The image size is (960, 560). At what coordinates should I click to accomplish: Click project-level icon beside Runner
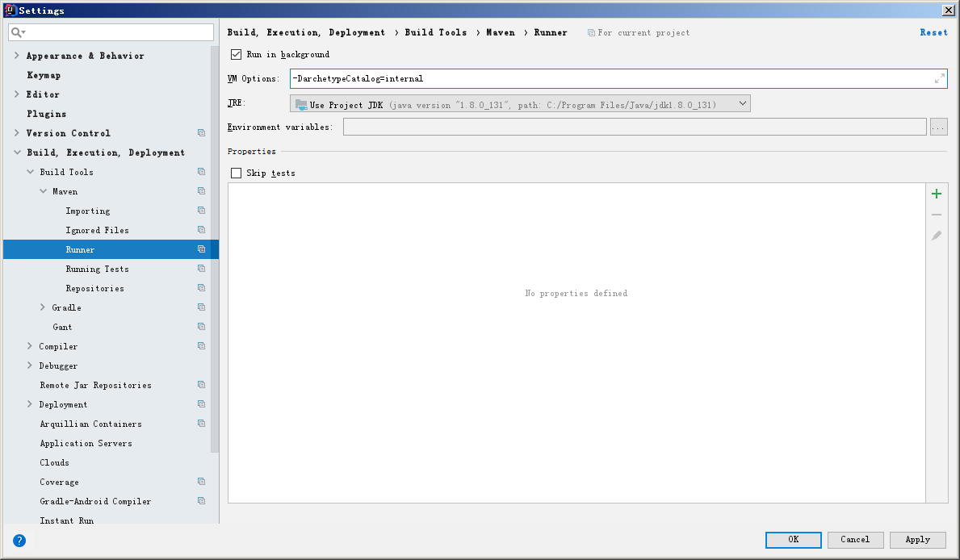pos(201,249)
